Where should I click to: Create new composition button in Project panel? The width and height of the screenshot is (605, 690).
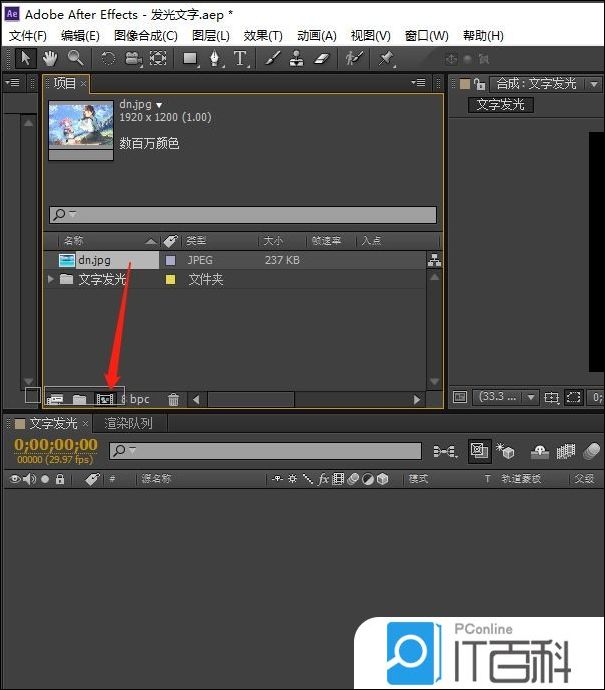point(105,399)
